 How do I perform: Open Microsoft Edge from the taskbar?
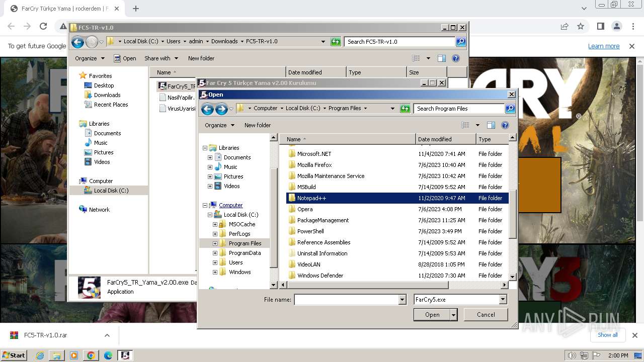click(108, 355)
